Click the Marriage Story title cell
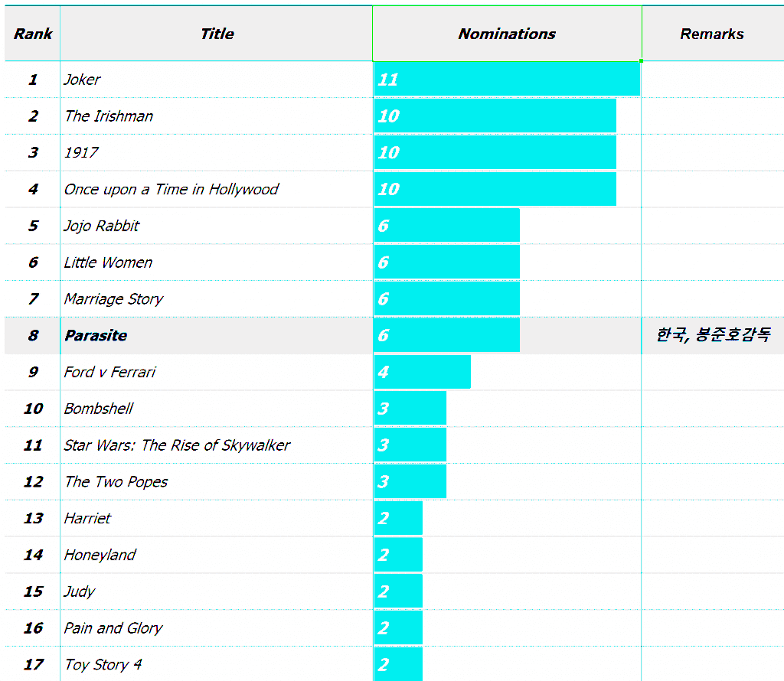 (x=114, y=299)
